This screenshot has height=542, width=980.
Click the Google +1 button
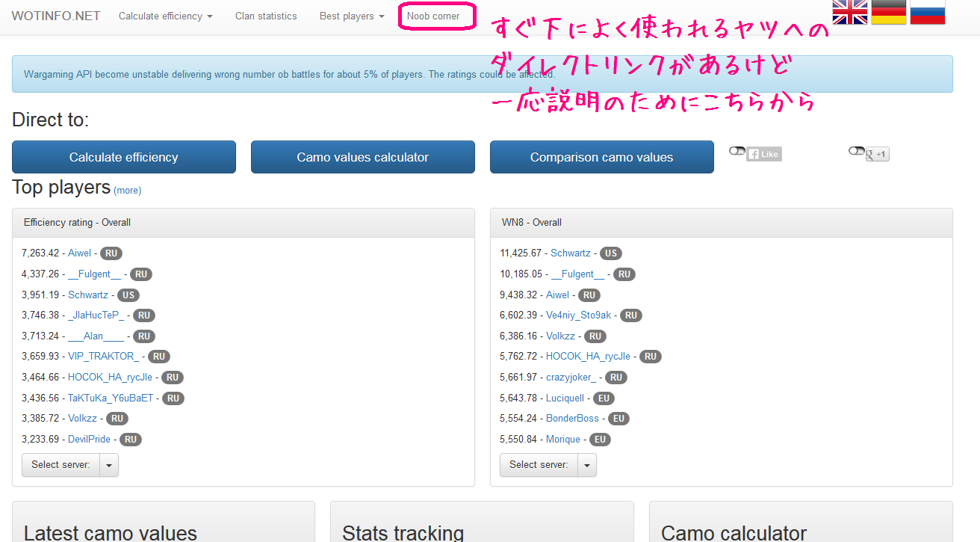tap(878, 154)
